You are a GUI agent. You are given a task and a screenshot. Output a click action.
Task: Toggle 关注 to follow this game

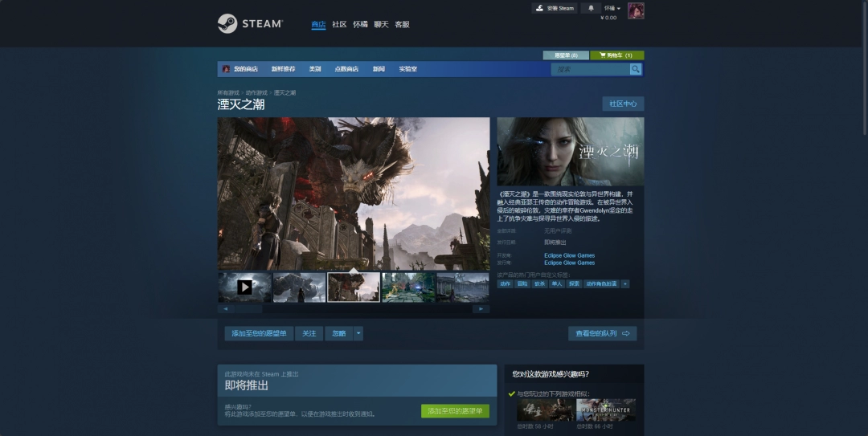point(309,333)
